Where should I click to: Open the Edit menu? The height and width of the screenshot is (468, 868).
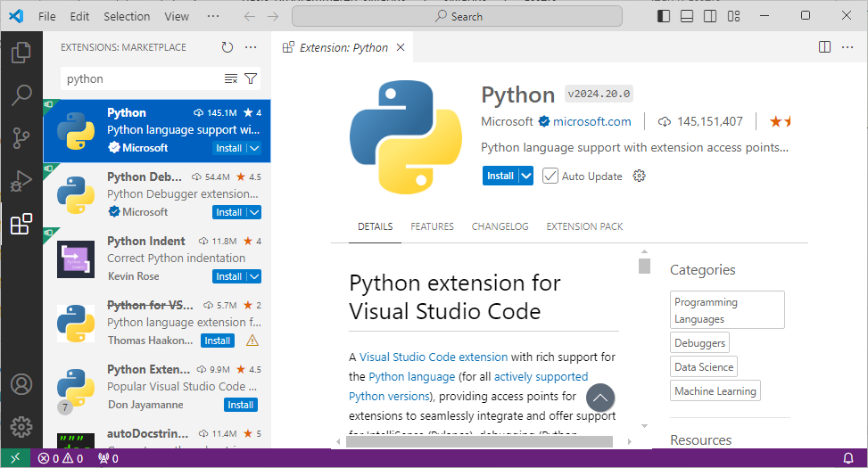[79, 17]
